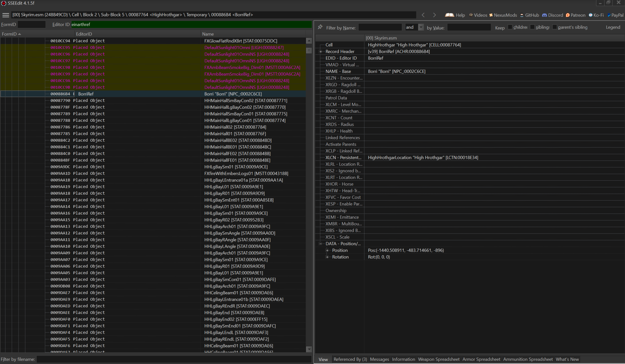
Task: Click the SSEEdit app icon in title bar
Action: point(4,3)
